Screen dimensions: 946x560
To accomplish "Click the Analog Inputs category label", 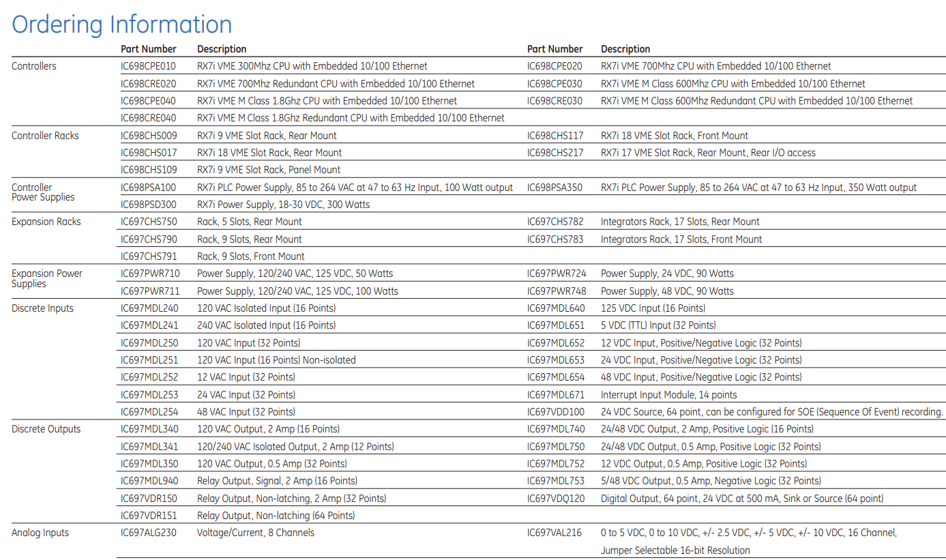I will pos(40,533).
